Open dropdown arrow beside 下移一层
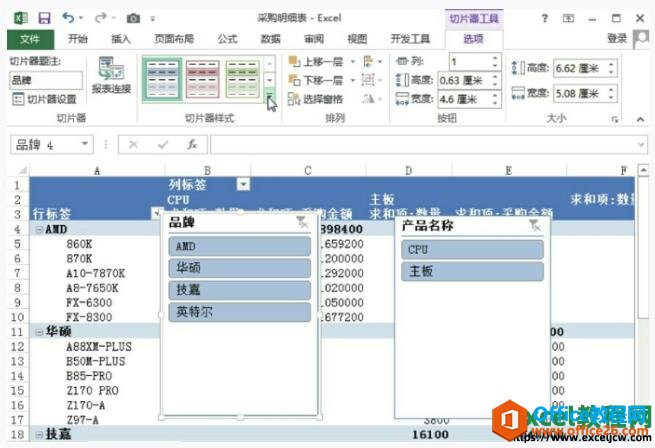The height and width of the screenshot is (448, 655). 353,80
